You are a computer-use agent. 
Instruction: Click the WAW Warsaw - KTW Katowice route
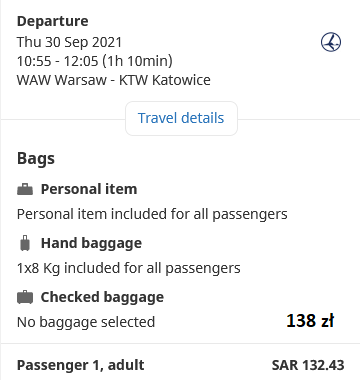click(x=114, y=80)
